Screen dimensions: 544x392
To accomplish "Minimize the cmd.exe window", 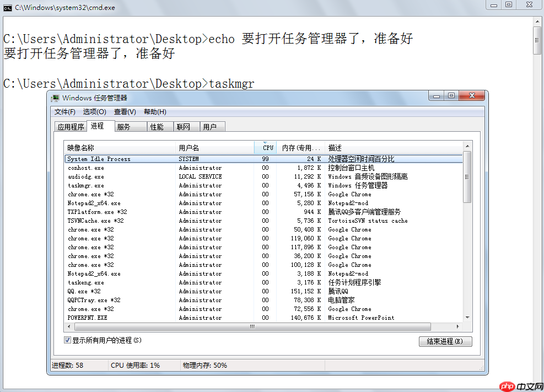I will tap(494, 5).
